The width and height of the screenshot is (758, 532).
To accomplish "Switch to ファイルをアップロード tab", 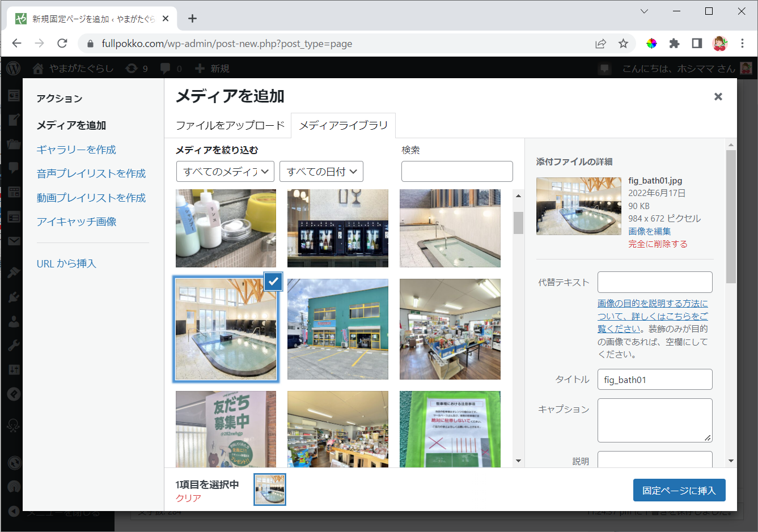I will pyautogui.click(x=230, y=125).
